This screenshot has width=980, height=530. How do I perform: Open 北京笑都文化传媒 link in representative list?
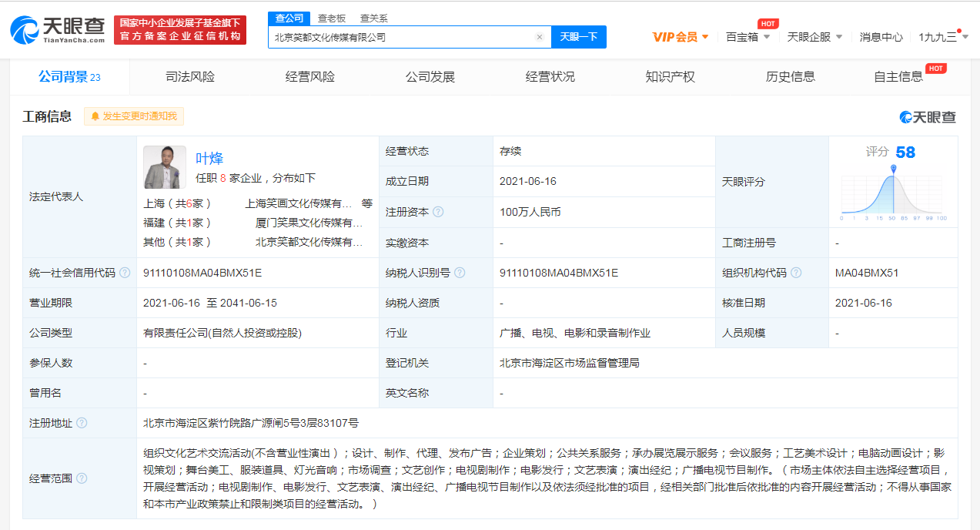309,242
